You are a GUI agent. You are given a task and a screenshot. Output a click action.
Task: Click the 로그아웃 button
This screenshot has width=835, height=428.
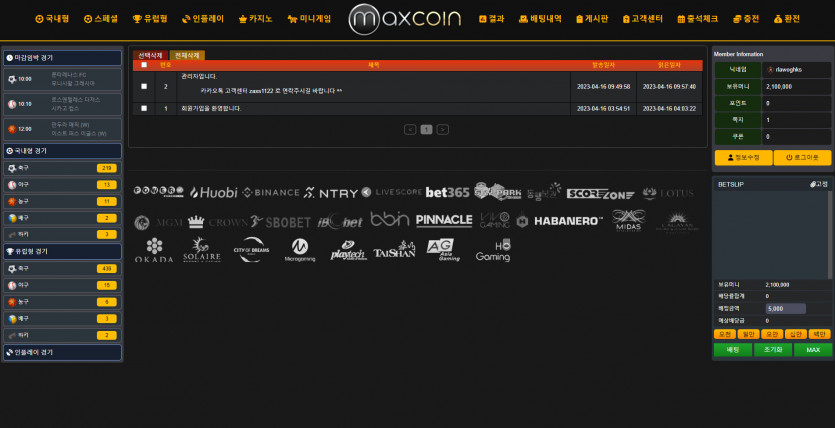(x=802, y=157)
